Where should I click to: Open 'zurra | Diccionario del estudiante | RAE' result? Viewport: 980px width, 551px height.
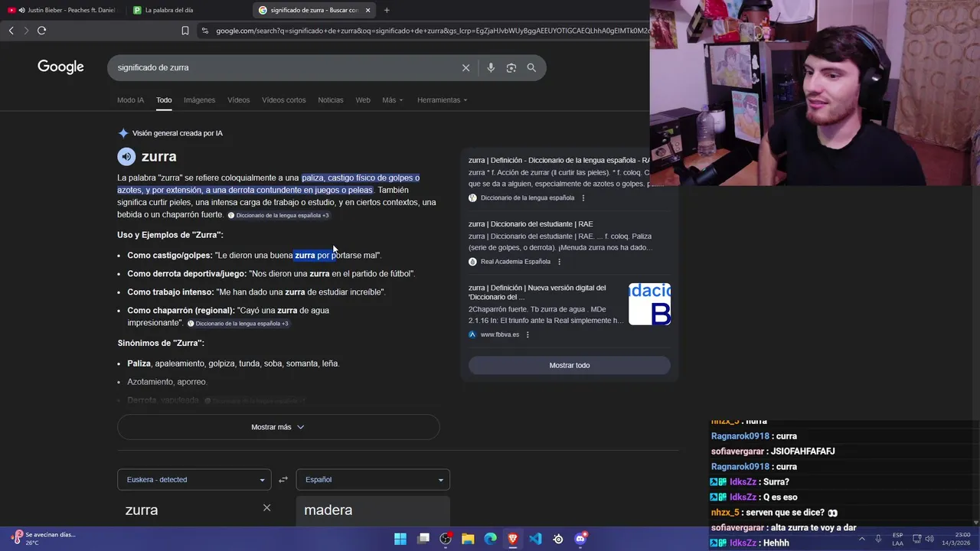coord(531,224)
